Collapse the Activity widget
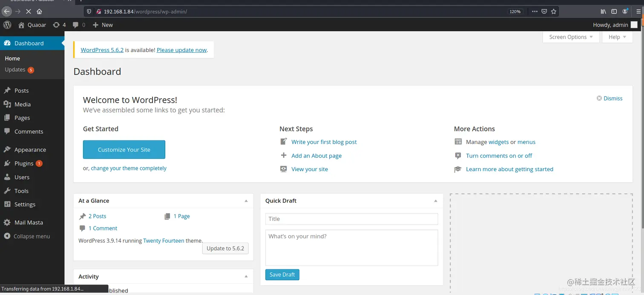The image size is (644, 295). click(246, 276)
